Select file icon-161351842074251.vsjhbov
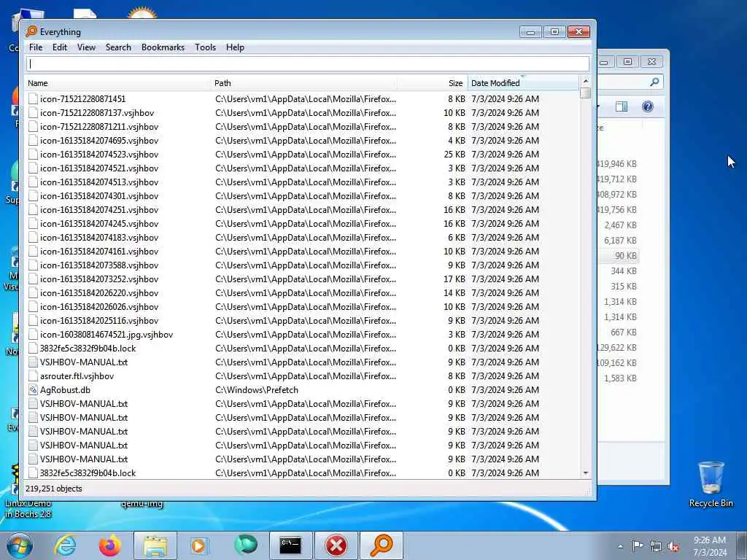 (x=99, y=209)
